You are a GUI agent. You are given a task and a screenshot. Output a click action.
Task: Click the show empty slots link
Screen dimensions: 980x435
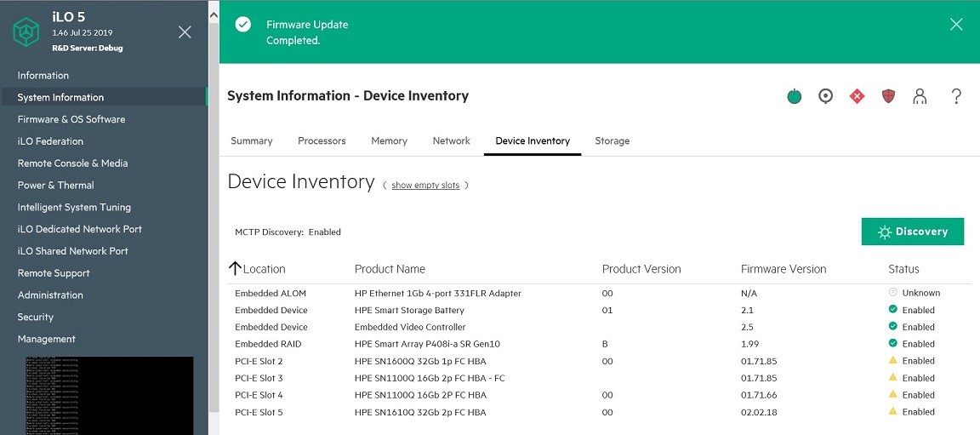425,186
